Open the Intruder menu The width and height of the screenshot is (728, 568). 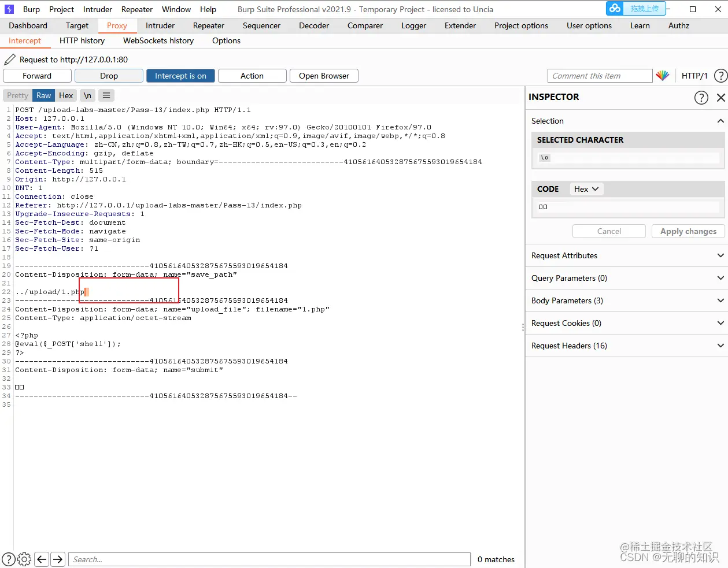click(98, 9)
